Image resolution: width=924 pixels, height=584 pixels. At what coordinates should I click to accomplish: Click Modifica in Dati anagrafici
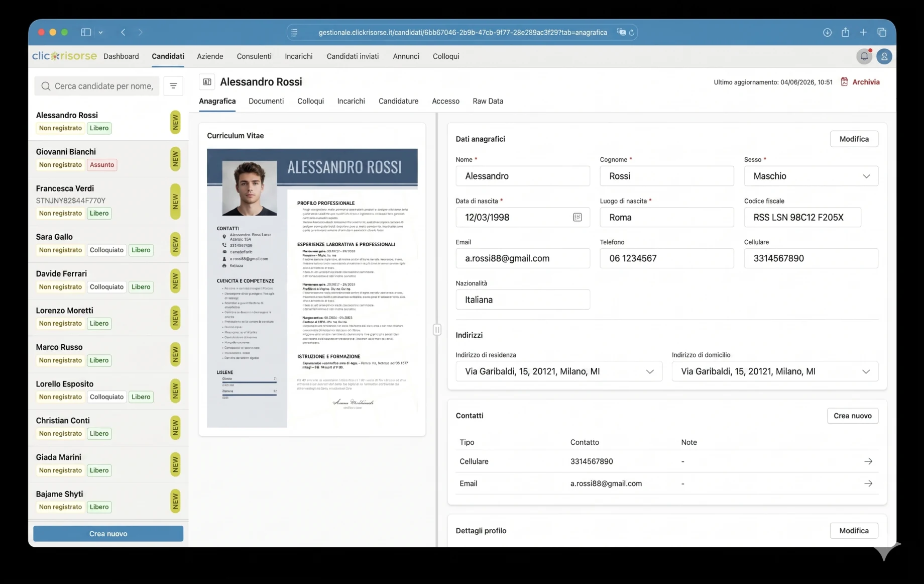(854, 139)
